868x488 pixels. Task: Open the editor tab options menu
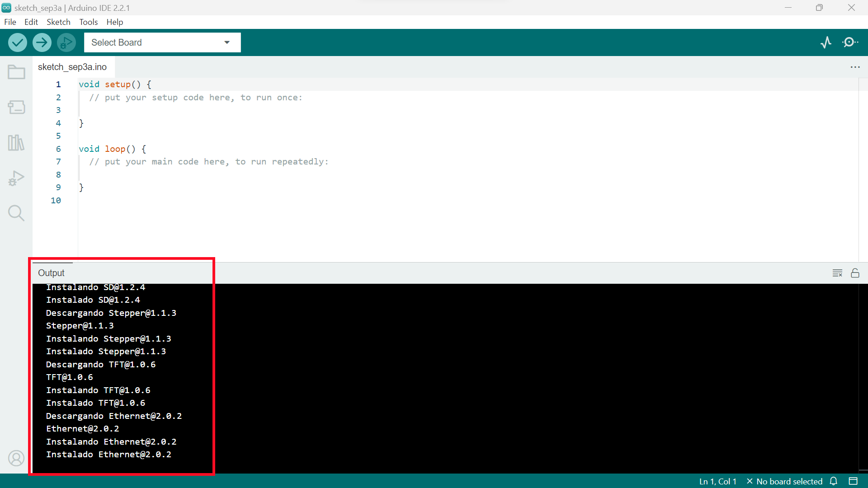(x=855, y=67)
